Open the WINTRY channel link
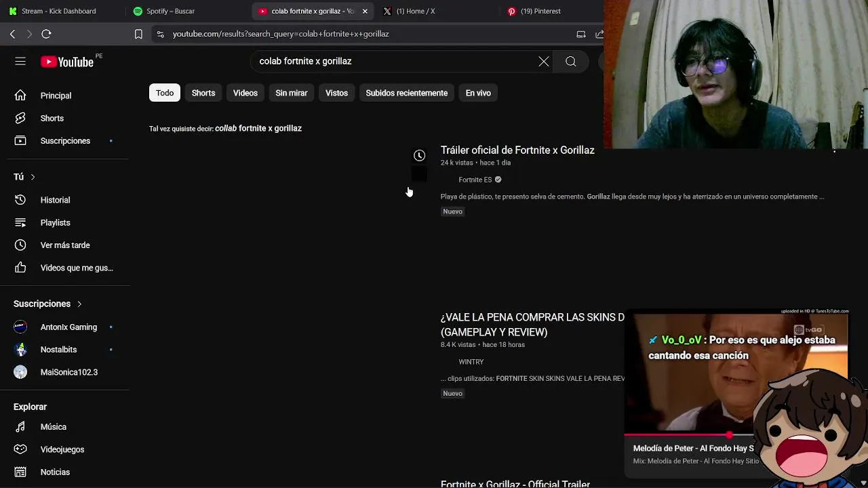The width and height of the screenshot is (868, 488). (x=471, y=362)
